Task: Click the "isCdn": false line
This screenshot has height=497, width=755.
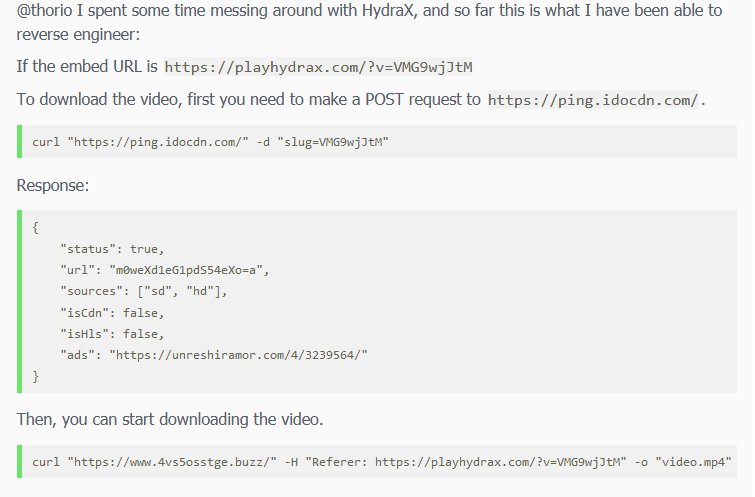Action: 112,313
